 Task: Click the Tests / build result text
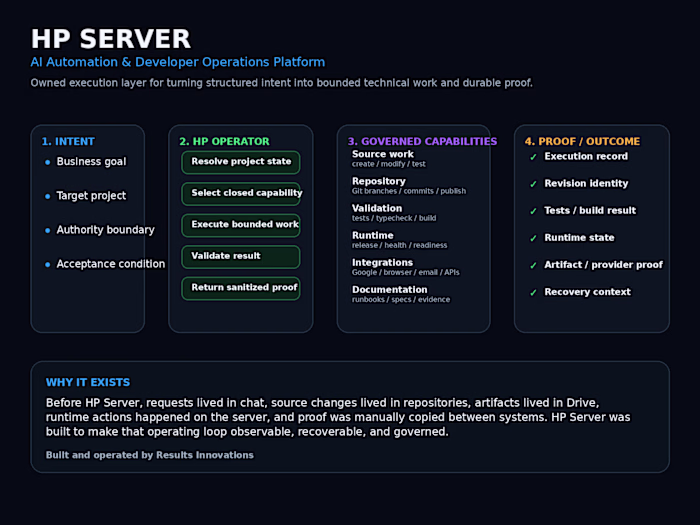pyautogui.click(x=590, y=211)
